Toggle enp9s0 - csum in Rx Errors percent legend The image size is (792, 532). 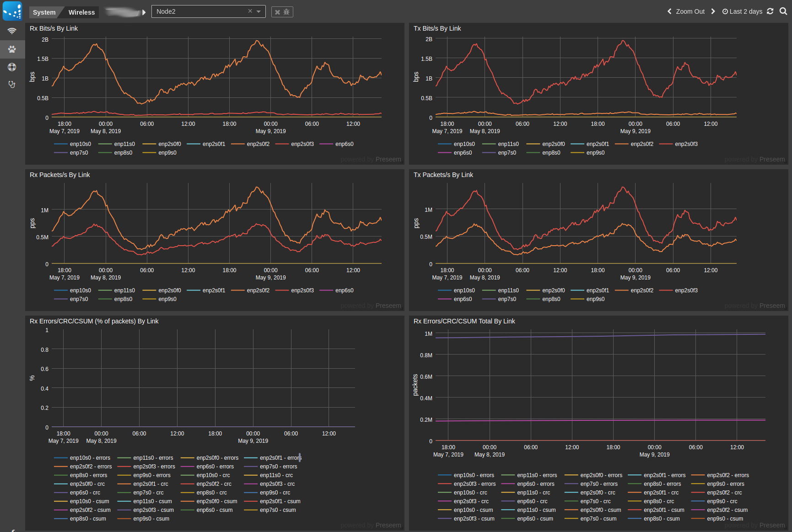(x=143, y=519)
